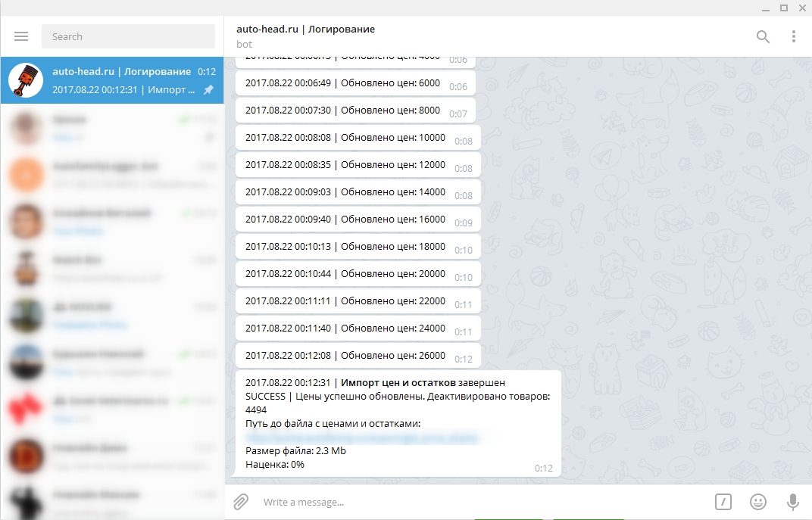Open chat header auto-head.ru | Логирование

[305, 29]
